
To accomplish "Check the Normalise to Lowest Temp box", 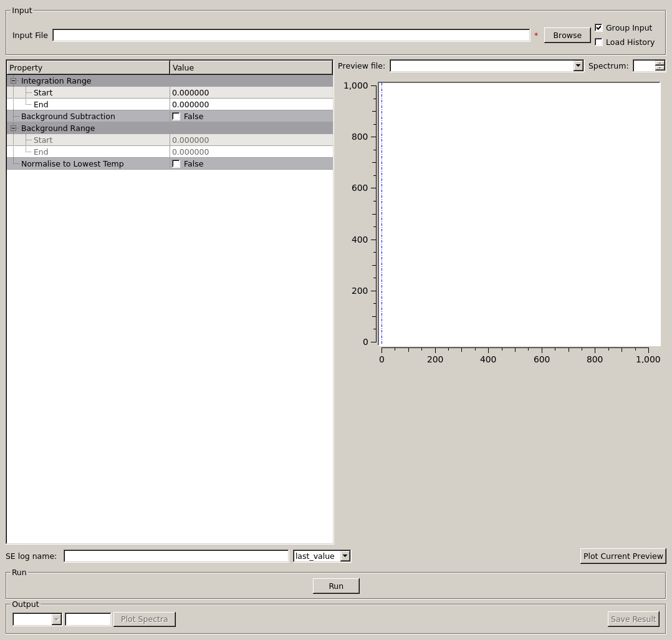I will coord(176,164).
